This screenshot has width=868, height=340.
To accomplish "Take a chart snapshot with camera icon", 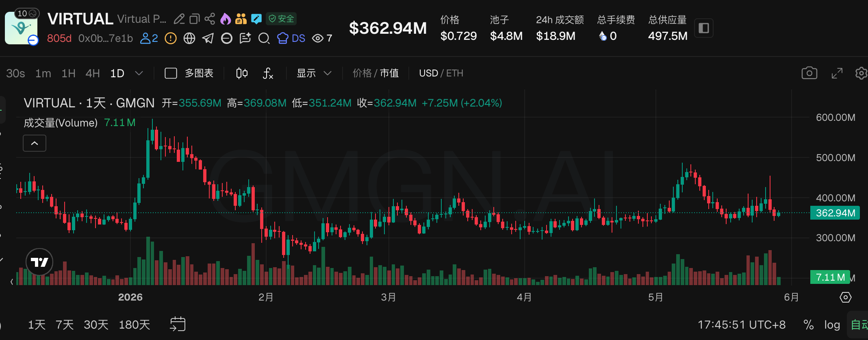I will pyautogui.click(x=809, y=73).
